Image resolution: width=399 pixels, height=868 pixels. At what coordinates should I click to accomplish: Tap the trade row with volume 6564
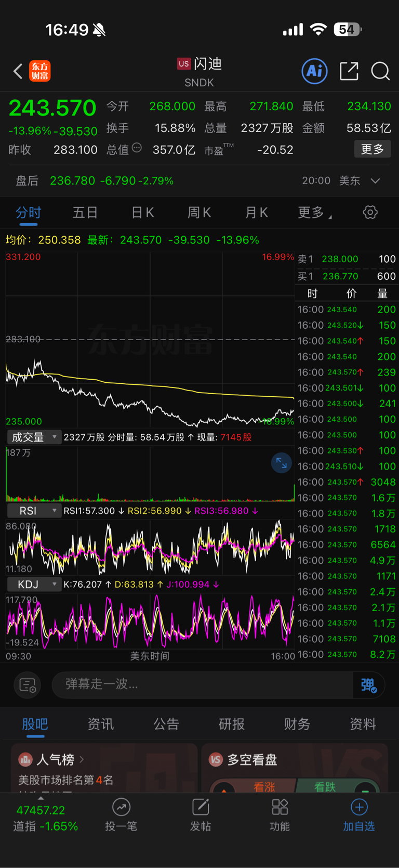pos(347,545)
